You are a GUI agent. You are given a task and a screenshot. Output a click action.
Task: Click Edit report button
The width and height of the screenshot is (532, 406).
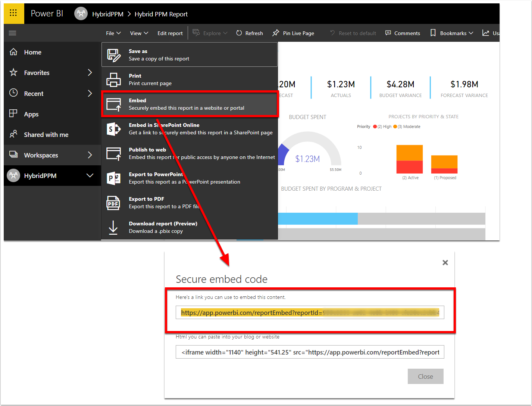(x=170, y=33)
